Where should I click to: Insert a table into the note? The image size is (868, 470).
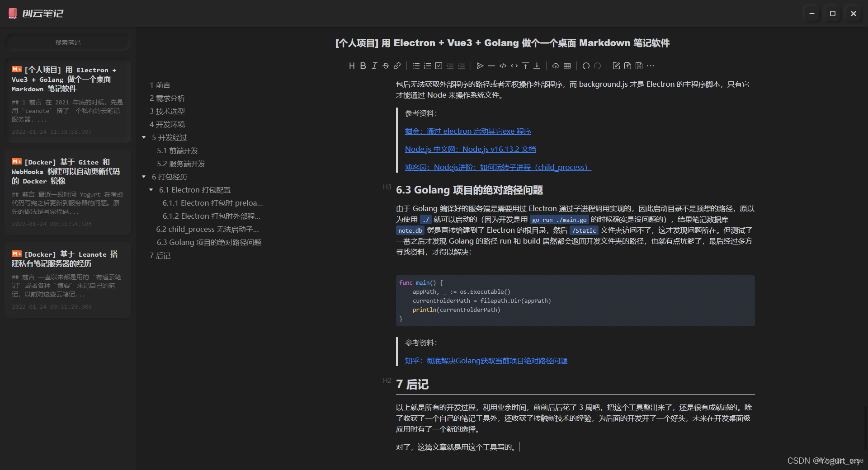click(567, 66)
